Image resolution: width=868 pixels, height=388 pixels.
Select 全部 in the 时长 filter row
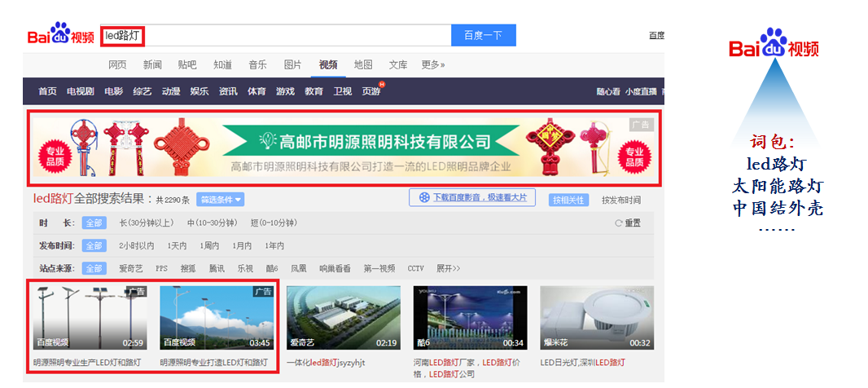[x=94, y=223]
